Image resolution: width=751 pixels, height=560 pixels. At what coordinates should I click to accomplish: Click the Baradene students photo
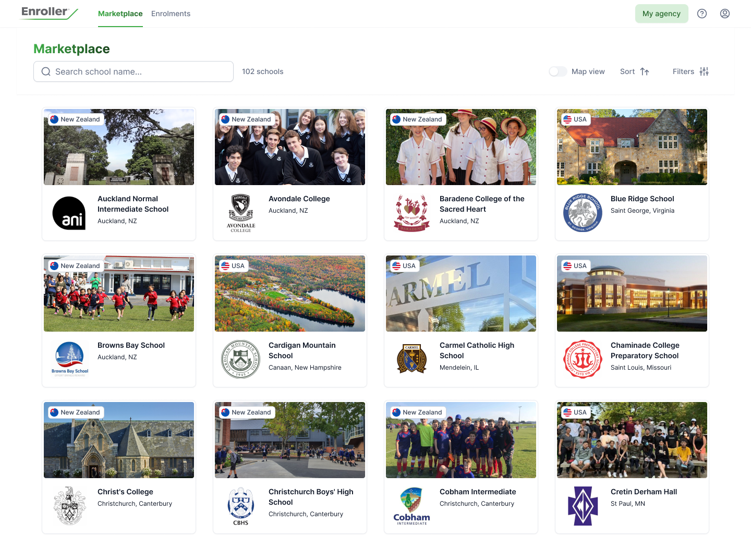click(461, 147)
